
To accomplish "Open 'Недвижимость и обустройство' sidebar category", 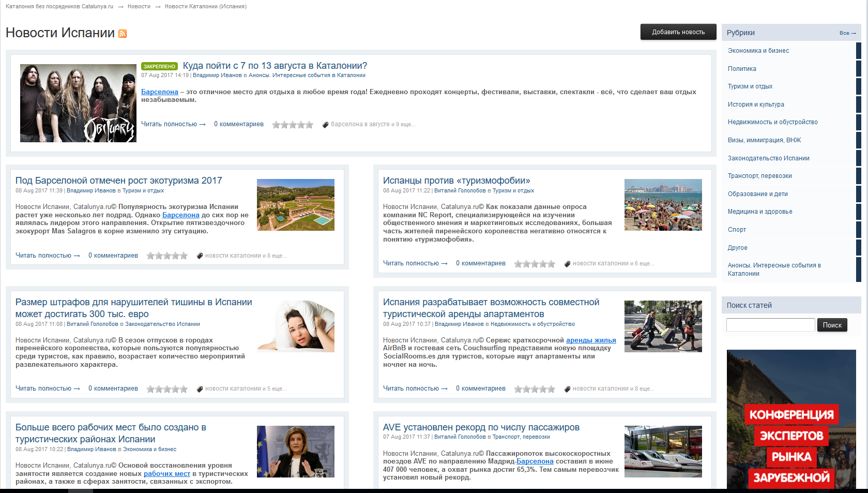I will pos(773,122).
